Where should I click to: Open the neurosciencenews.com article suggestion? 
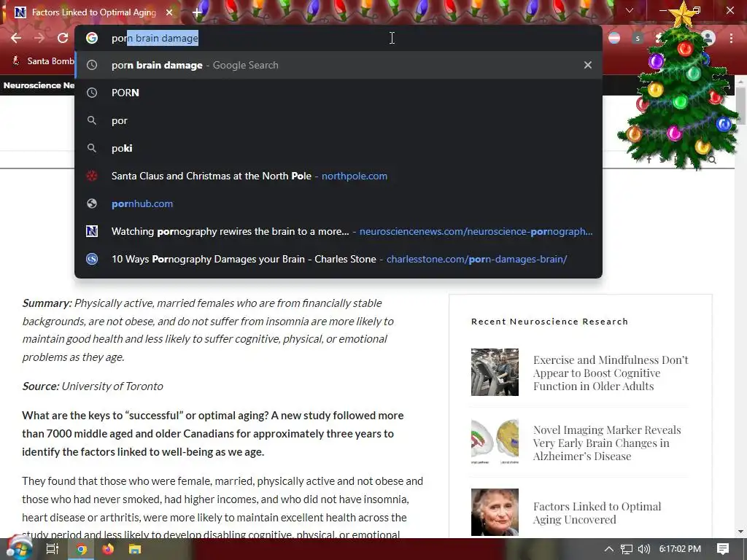(338, 231)
